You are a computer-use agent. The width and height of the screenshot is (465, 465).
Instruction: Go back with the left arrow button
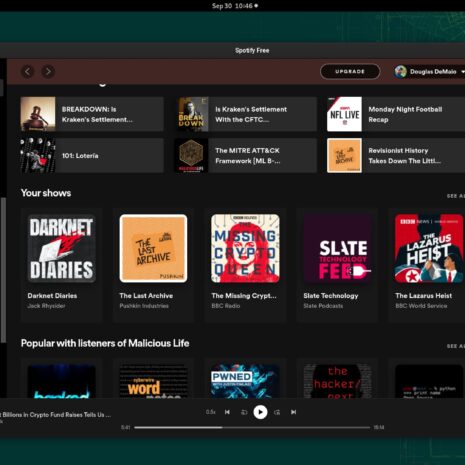(x=27, y=71)
